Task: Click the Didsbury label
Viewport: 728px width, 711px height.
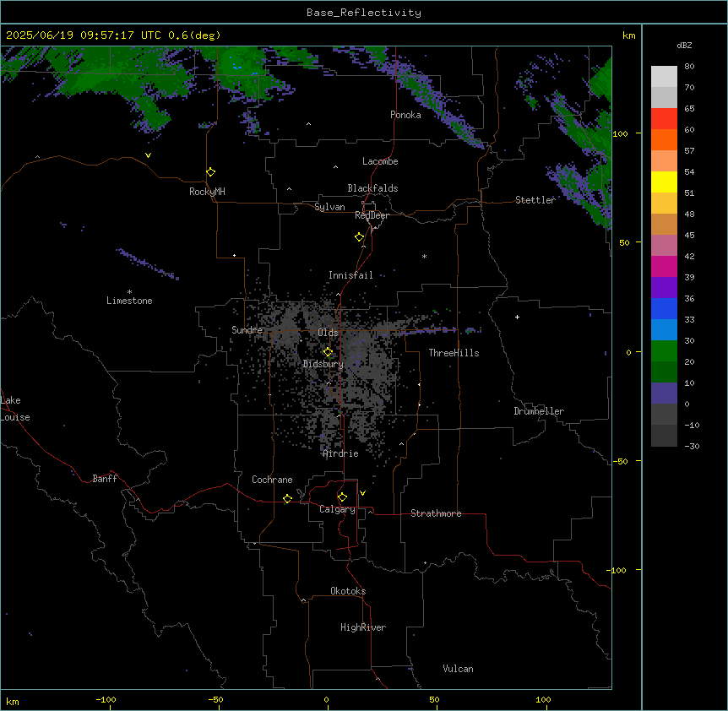Action: pos(323,364)
